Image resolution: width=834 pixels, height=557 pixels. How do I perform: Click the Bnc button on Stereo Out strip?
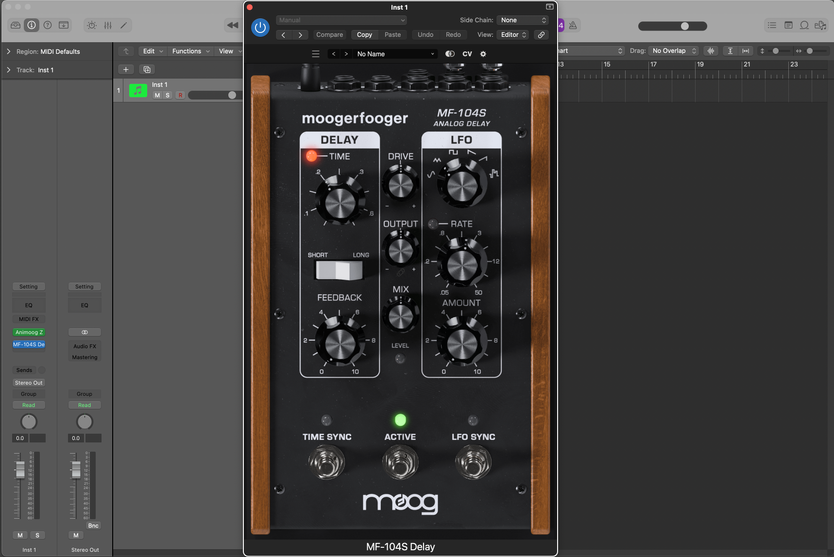[x=93, y=526]
